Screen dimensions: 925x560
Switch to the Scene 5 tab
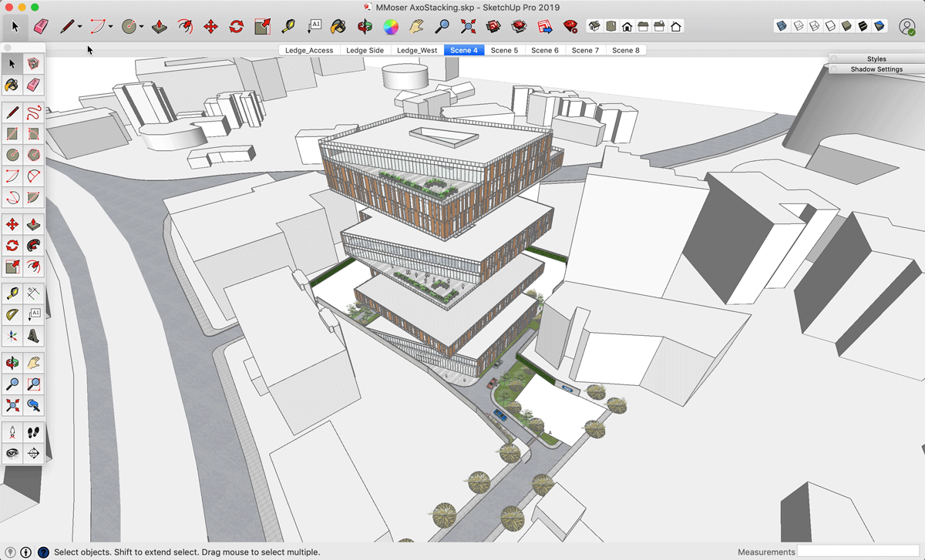[x=504, y=50]
